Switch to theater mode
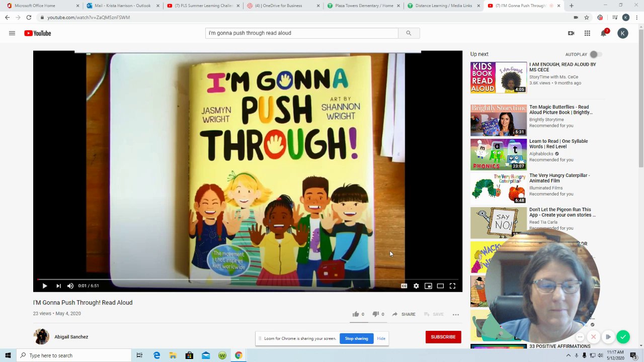 pos(440,286)
